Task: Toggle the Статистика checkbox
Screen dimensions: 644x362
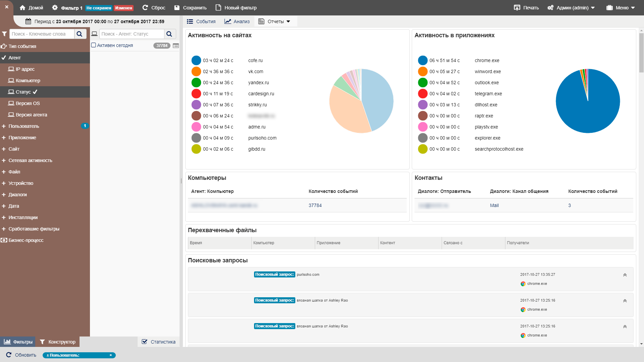Action: coord(145,342)
